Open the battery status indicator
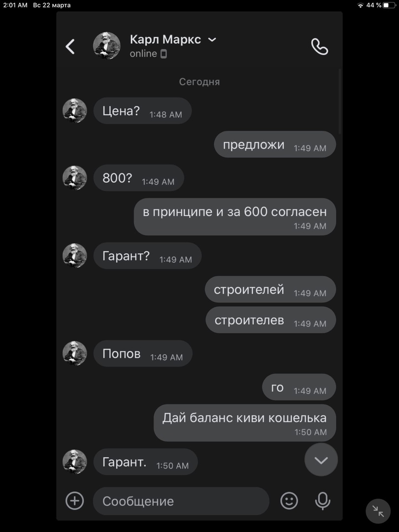This screenshot has height=532, width=399. coord(389,5)
